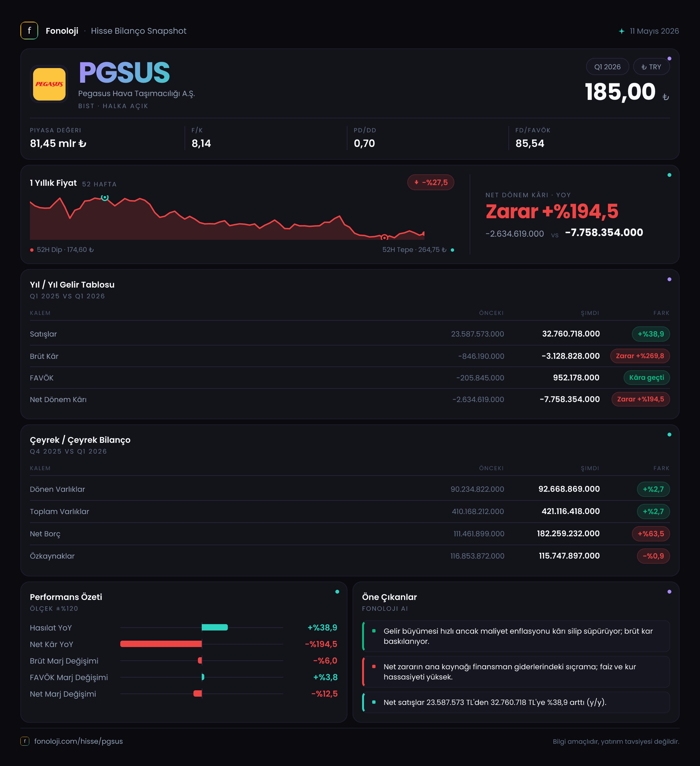Click the Öne Çıkanlar heading
The image size is (700, 766).
coord(389,597)
